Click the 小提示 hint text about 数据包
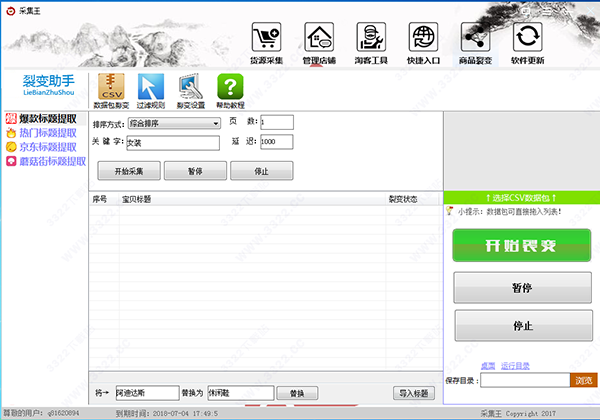600x420 pixels. [510, 212]
